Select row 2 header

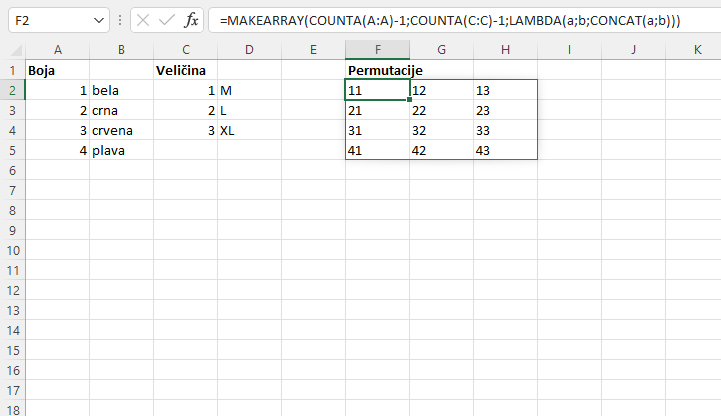pyautogui.click(x=12, y=90)
